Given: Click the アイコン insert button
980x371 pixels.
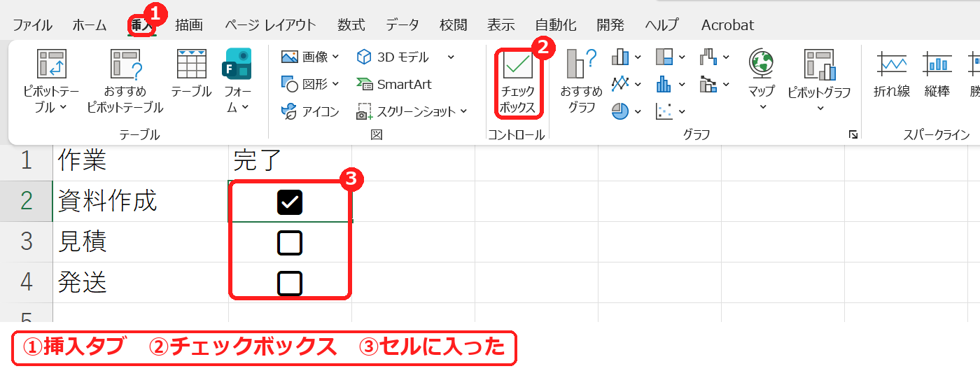Looking at the screenshot, I should [x=310, y=111].
